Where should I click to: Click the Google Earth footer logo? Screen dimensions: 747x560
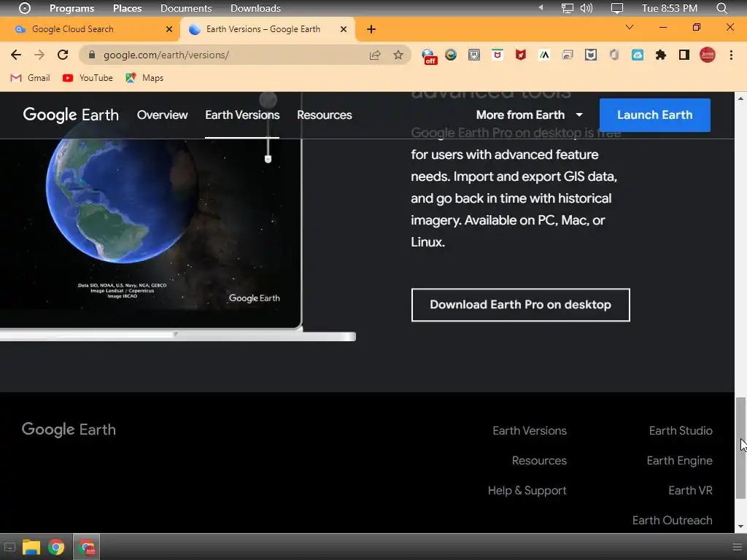pyautogui.click(x=69, y=429)
